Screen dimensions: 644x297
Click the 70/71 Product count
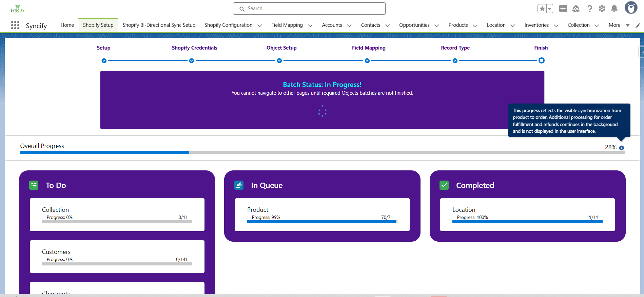click(387, 217)
